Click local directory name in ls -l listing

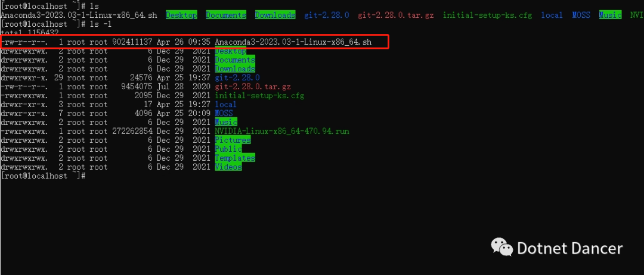pyautogui.click(x=226, y=105)
